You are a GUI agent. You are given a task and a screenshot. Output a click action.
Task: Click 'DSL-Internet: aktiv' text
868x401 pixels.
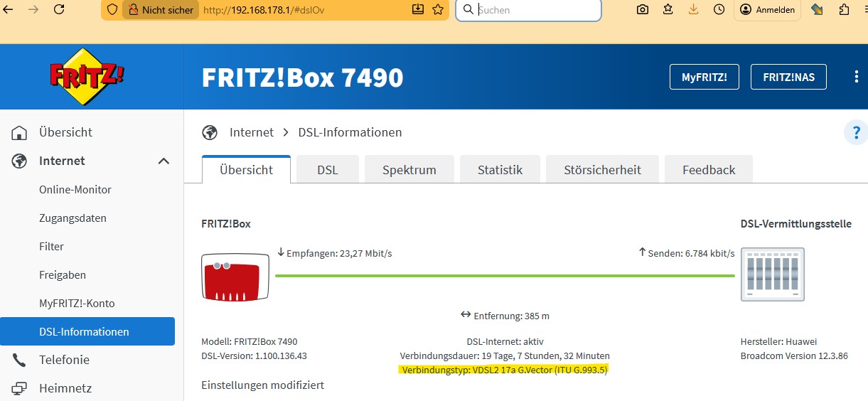tap(505, 341)
